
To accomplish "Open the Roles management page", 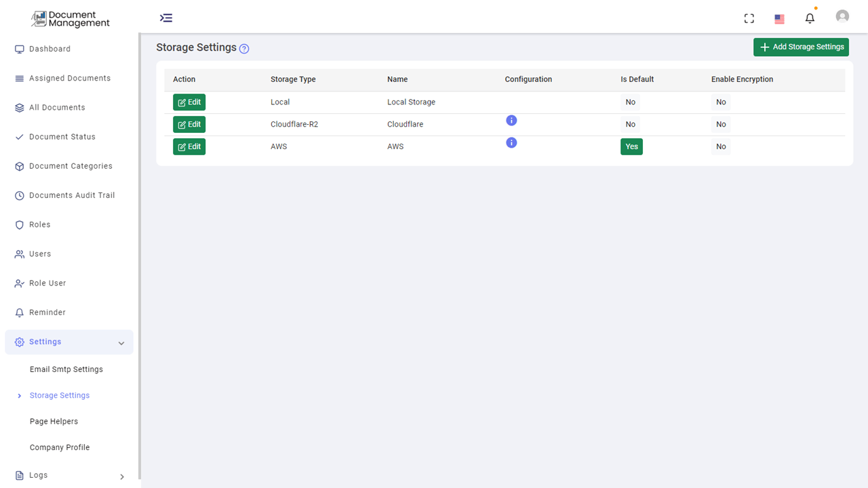I will tap(40, 224).
